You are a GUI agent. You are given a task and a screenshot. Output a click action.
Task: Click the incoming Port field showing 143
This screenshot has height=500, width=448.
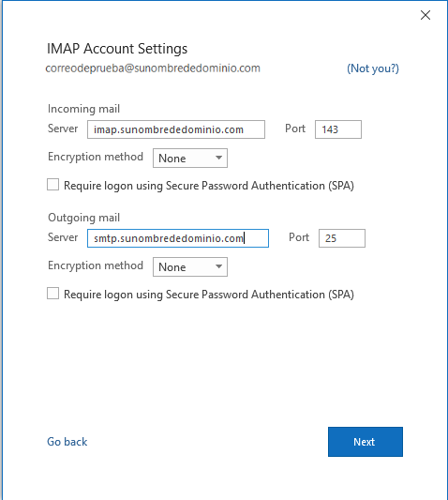(x=338, y=129)
